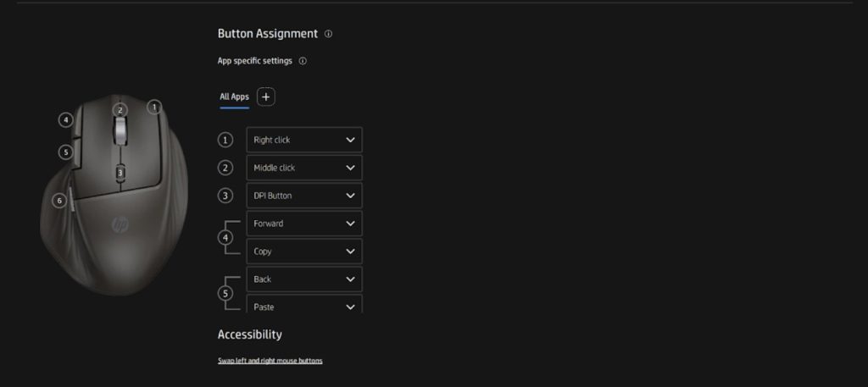Click the App specific settings label
Viewport: 868px width, 387px height.
point(254,61)
